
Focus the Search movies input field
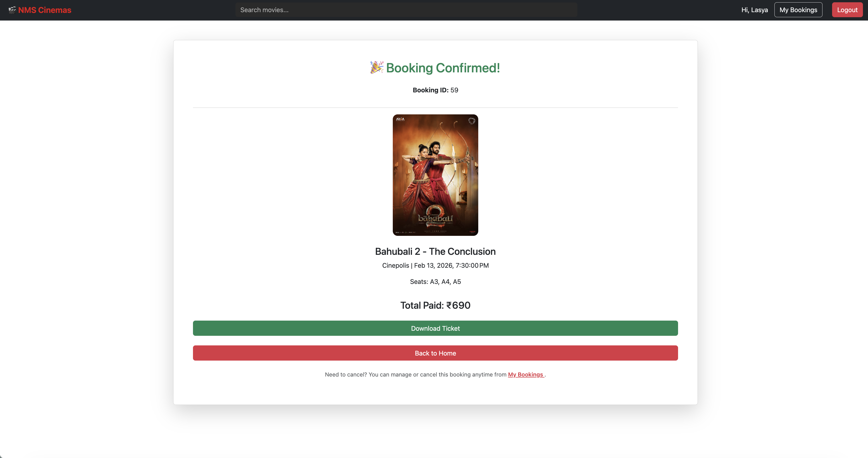(406, 10)
